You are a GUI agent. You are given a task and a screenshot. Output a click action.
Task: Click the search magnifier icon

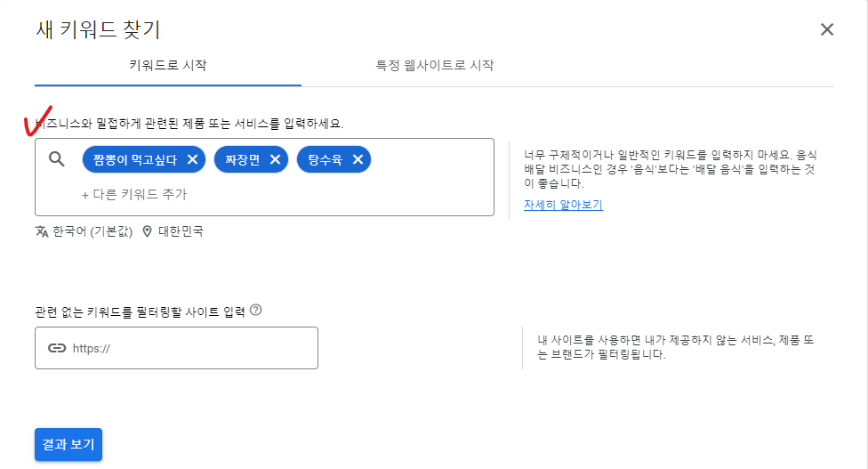coord(57,159)
